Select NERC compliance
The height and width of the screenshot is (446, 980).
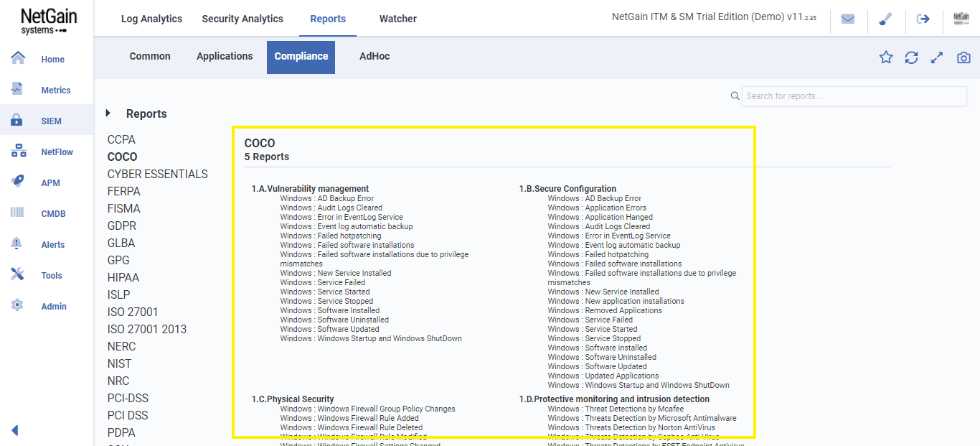122,346
